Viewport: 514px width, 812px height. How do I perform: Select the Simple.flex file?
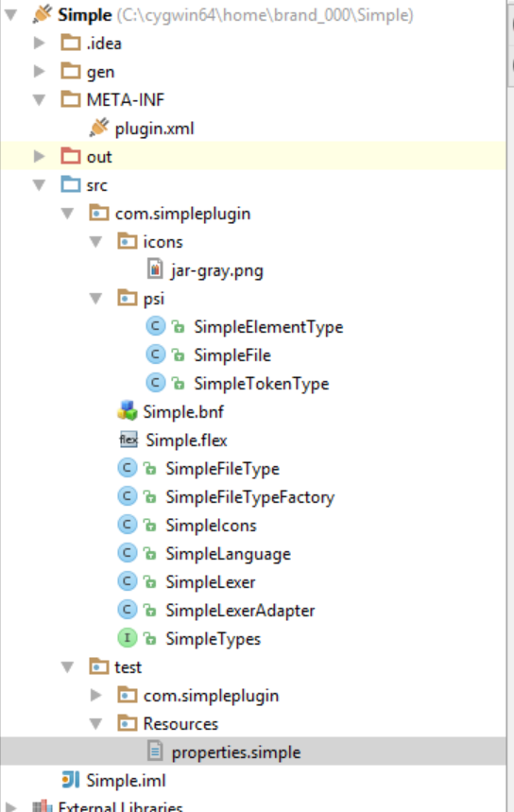coord(186,441)
